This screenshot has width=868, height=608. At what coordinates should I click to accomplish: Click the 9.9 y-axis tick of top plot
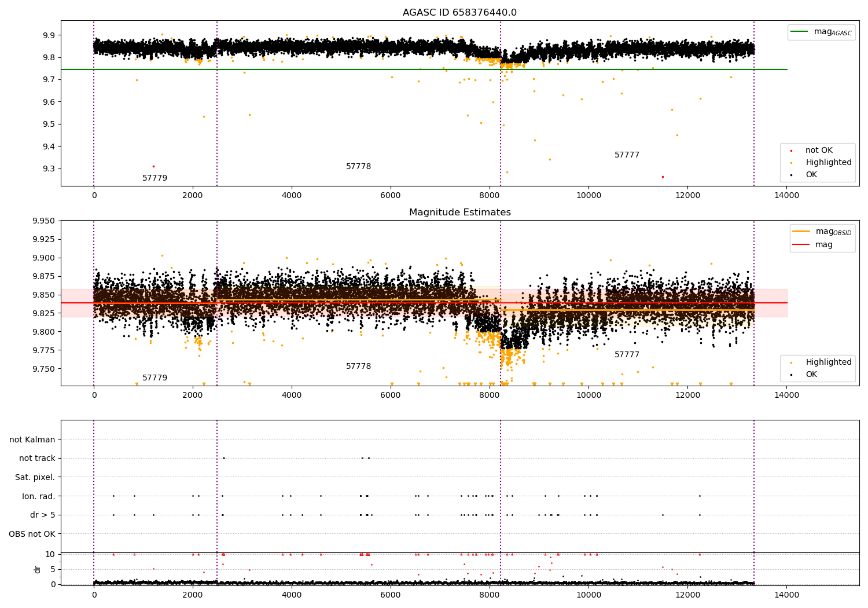coord(49,35)
